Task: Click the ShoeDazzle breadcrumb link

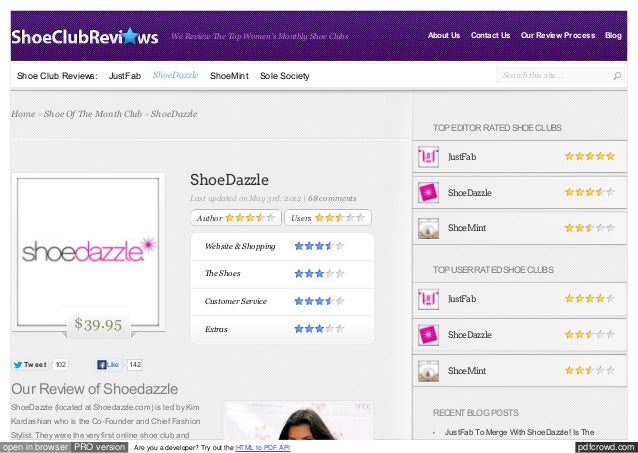Action: click(174, 114)
